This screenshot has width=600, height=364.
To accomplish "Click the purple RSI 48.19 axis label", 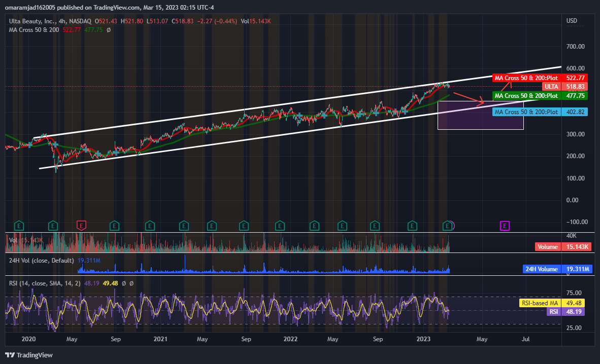I will (x=565, y=312).
